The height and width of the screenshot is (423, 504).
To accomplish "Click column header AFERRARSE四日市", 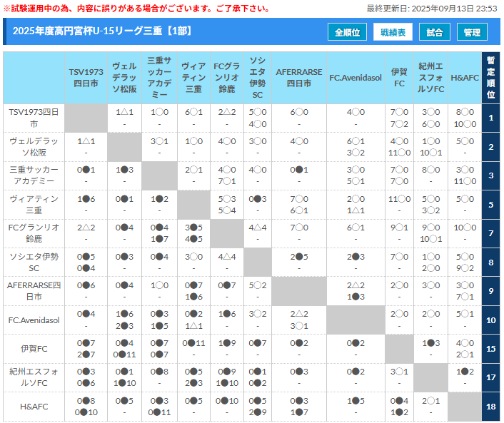I will coord(299,78).
